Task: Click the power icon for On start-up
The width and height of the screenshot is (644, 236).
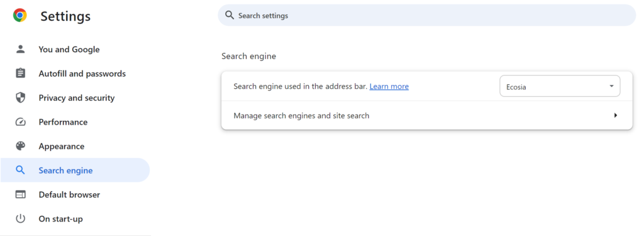Action: [x=20, y=219]
